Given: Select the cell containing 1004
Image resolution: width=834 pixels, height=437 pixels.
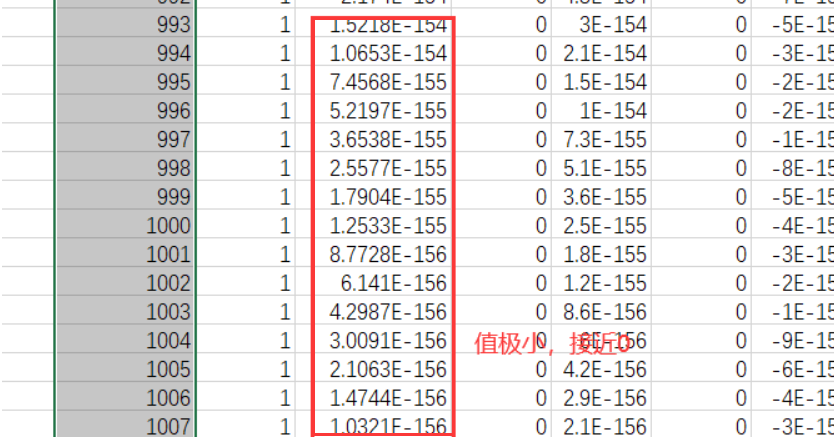Looking at the screenshot, I should click(126, 340).
